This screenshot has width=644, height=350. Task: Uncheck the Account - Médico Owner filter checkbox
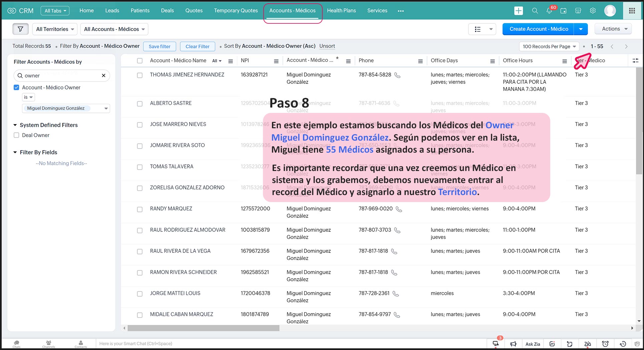coord(16,87)
